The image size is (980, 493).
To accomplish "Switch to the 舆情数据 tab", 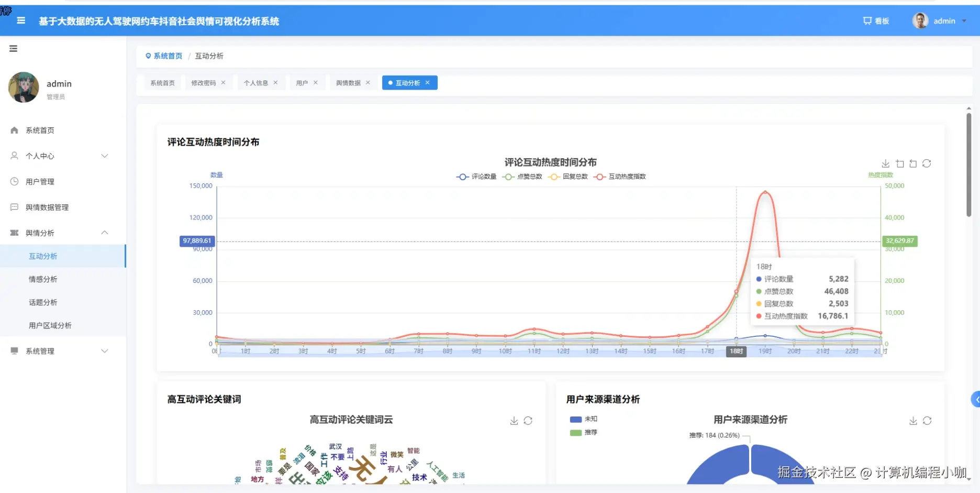I will tap(348, 82).
